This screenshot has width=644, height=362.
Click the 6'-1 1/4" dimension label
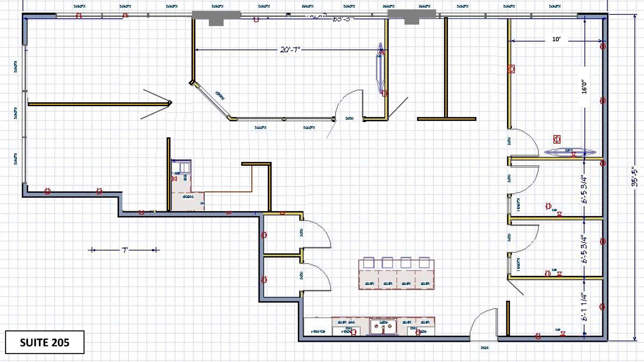click(584, 306)
